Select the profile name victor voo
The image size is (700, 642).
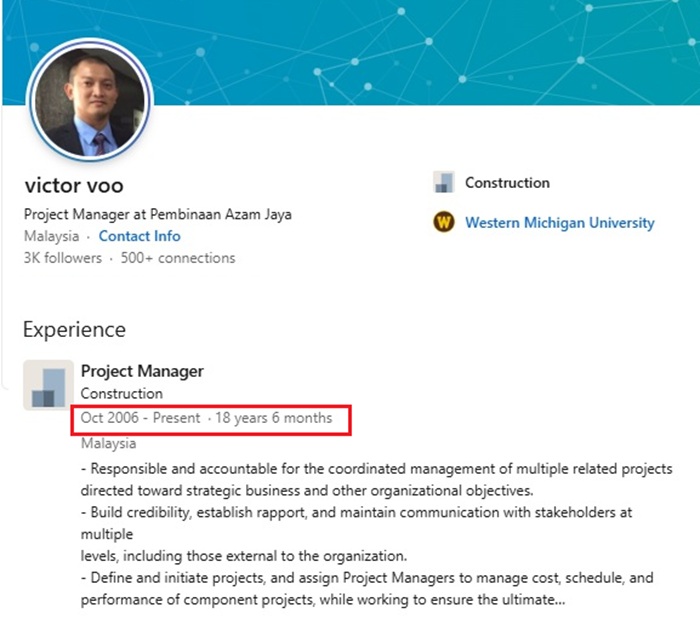75,186
